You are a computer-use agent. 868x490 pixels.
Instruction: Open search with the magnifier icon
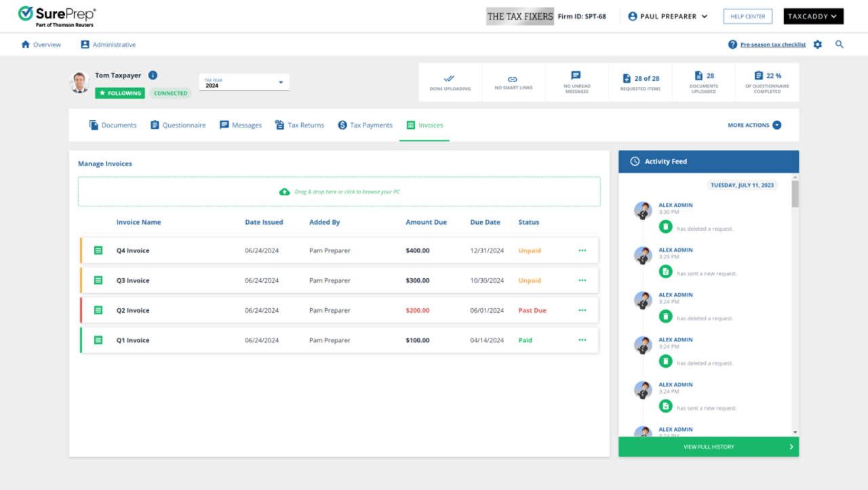(x=840, y=45)
